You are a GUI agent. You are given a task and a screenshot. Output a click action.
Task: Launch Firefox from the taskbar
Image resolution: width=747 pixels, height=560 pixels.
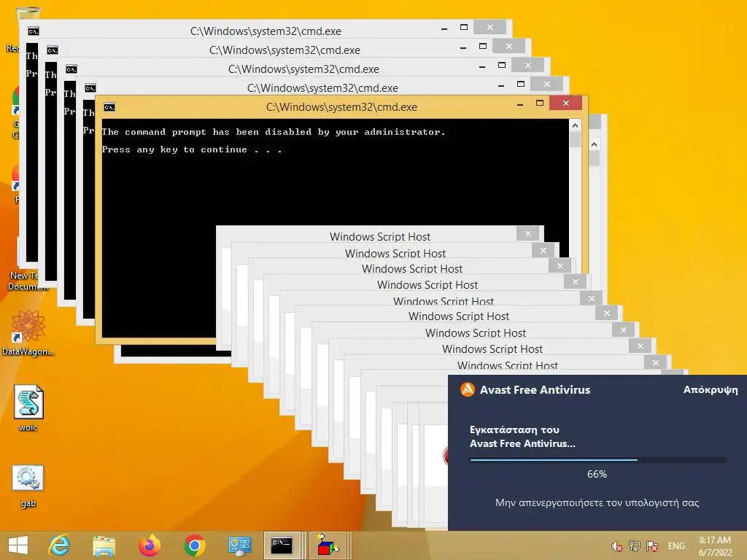click(x=149, y=545)
